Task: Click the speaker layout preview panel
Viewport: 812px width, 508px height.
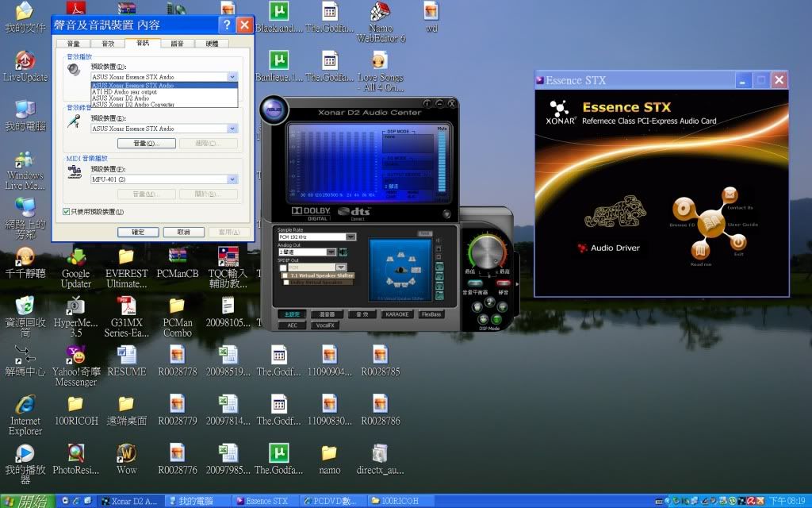Action: point(400,270)
